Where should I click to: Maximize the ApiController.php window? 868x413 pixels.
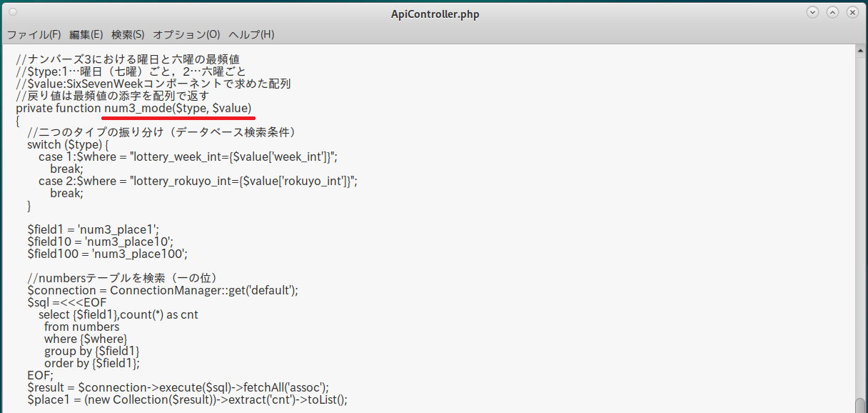coord(832,13)
